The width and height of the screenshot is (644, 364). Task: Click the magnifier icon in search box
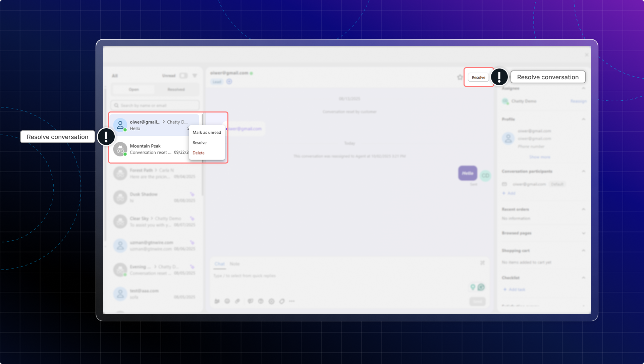coord(116,105)
